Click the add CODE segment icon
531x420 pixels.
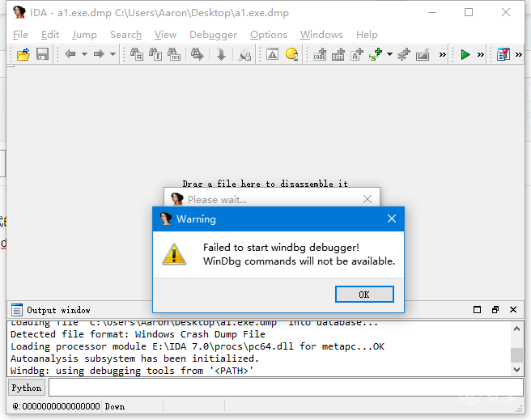[x=320, y=54]
